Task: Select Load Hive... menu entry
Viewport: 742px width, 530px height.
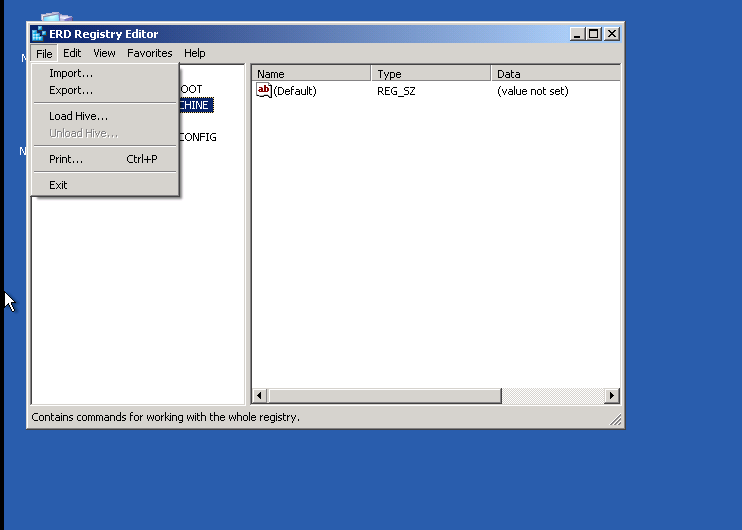Action: [105, 116]
